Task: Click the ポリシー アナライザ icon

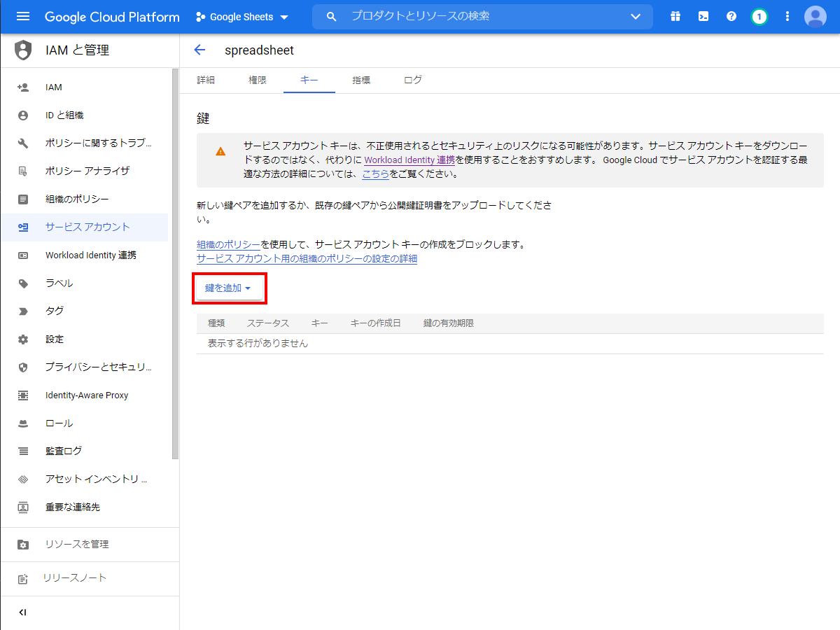Action: click(x=23, y=171)
